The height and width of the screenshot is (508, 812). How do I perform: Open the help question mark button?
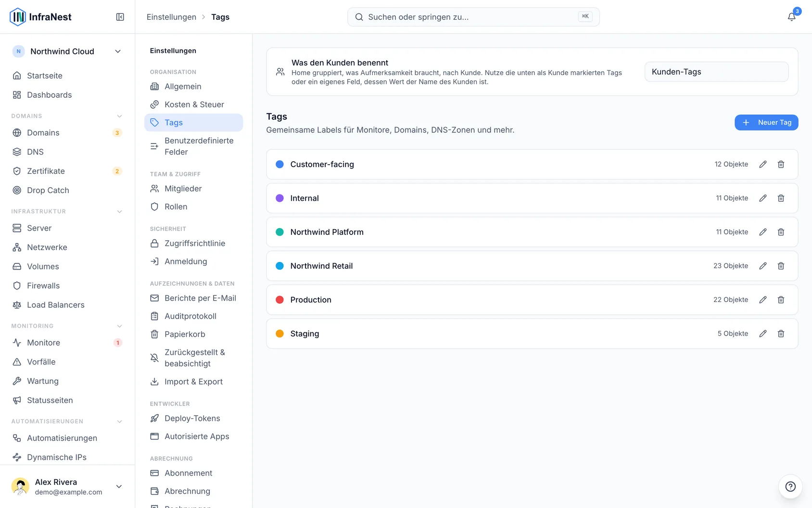pos(790,486)
